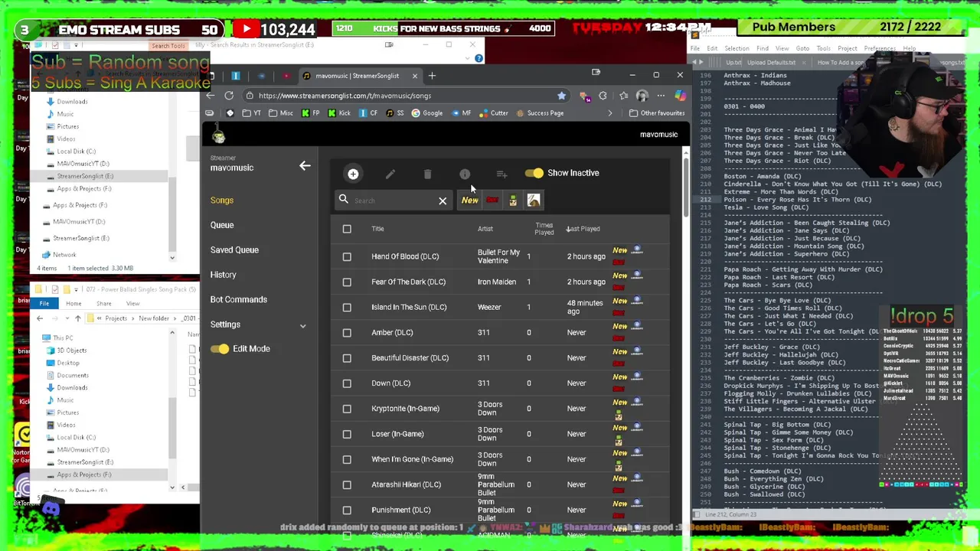Open the Discord icon on the desktop

pyautogui.click(x=51, y=508)
